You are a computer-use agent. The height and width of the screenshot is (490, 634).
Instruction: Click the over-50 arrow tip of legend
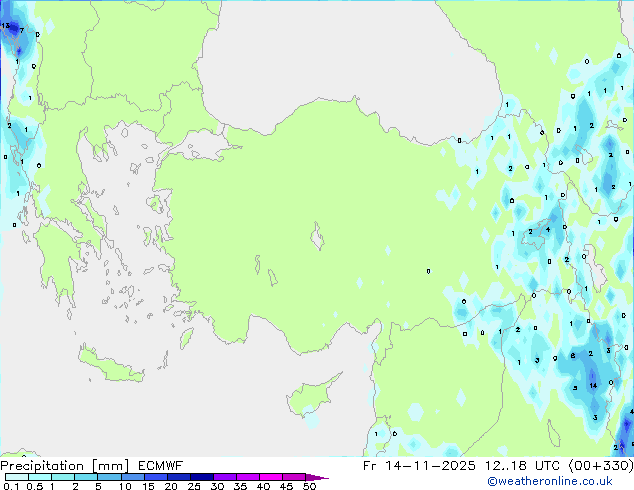click(317, 477)
